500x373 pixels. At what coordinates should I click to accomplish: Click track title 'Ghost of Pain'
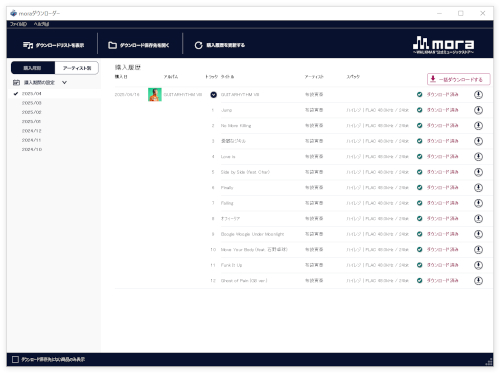pyautogui.click(x=244, y=281)
